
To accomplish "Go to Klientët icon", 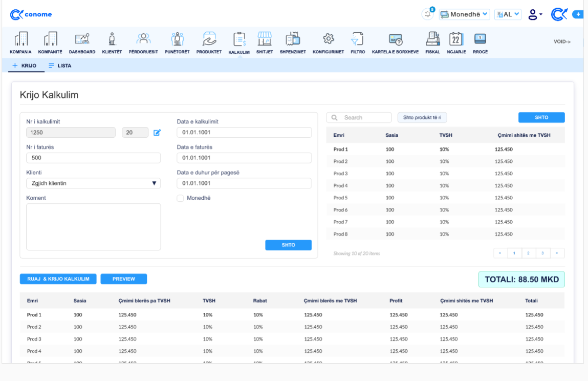I will pyautogui.click(x=112, y=39).
